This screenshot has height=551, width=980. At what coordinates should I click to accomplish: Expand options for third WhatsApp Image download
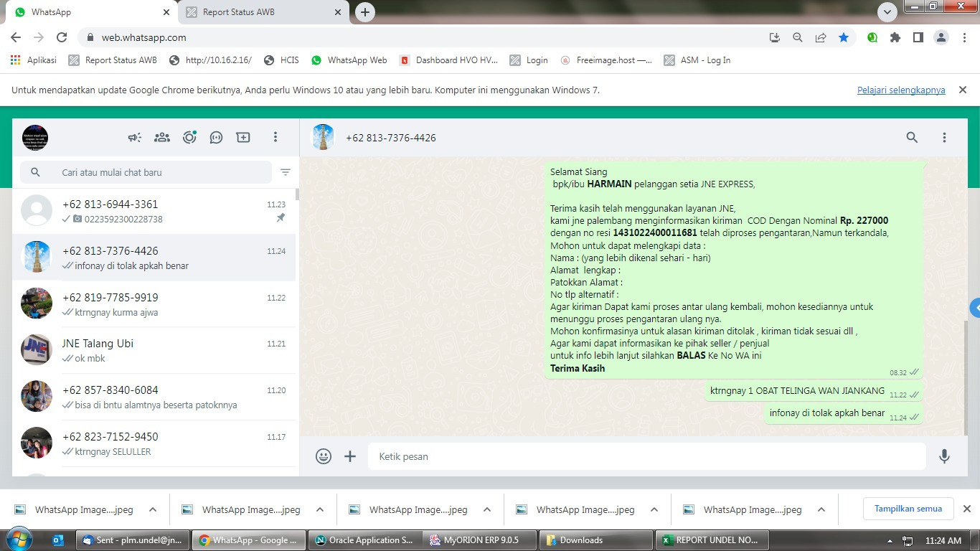pyautogui.click(x=487, y=509)
